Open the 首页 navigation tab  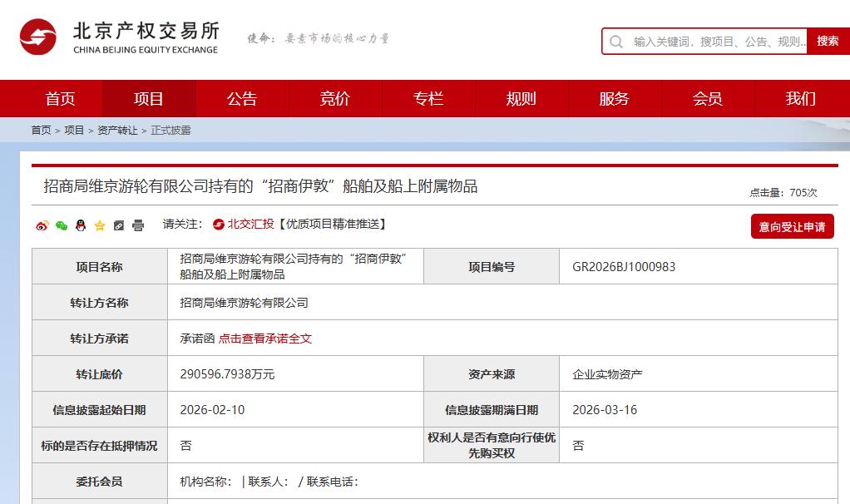(x=60, y=99)
